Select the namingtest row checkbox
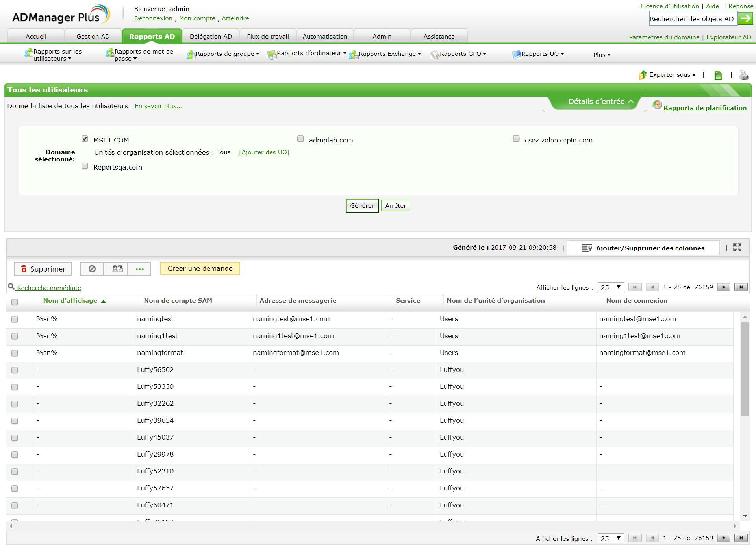The image size is (756, 551). point(15,319)
